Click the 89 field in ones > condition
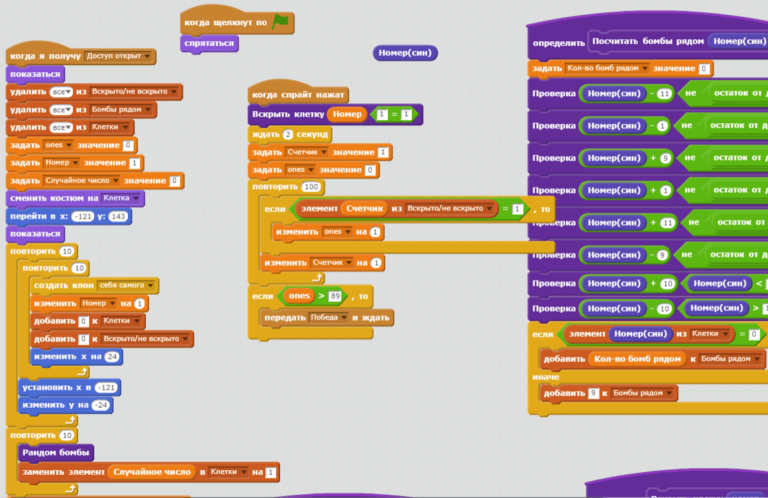This screenshot has height=498, width=768. point(335,296)
